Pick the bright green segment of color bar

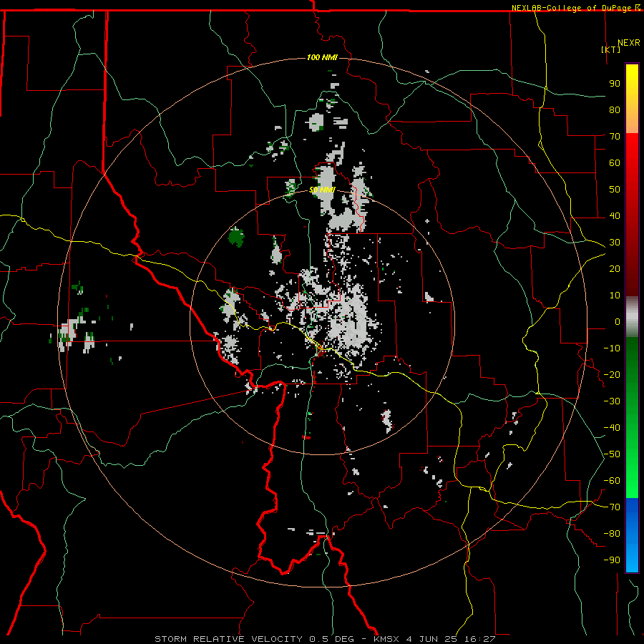[632, 472]
